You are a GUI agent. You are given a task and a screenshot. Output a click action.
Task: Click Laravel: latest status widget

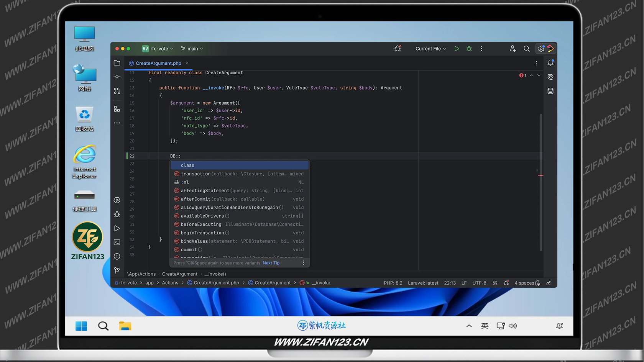tap(423, 283)
